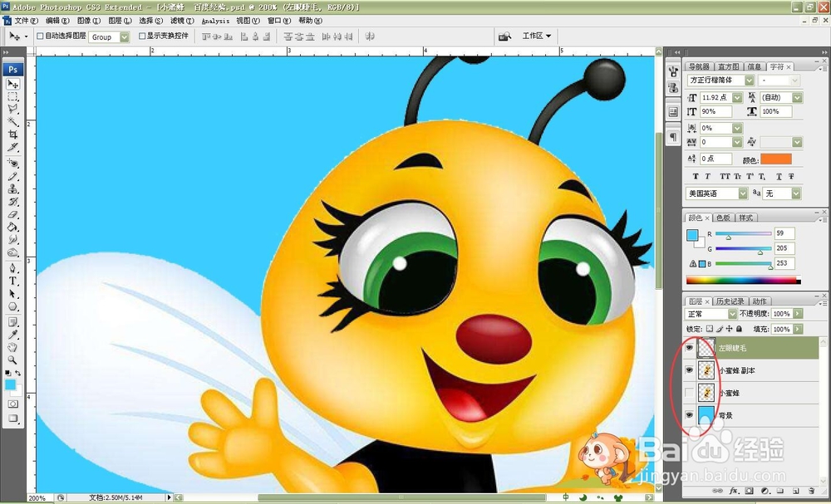Screen dimensions: 831x504
Task: Select the Lasso tool
Action: pyautogui.click(x=12, y=108)
